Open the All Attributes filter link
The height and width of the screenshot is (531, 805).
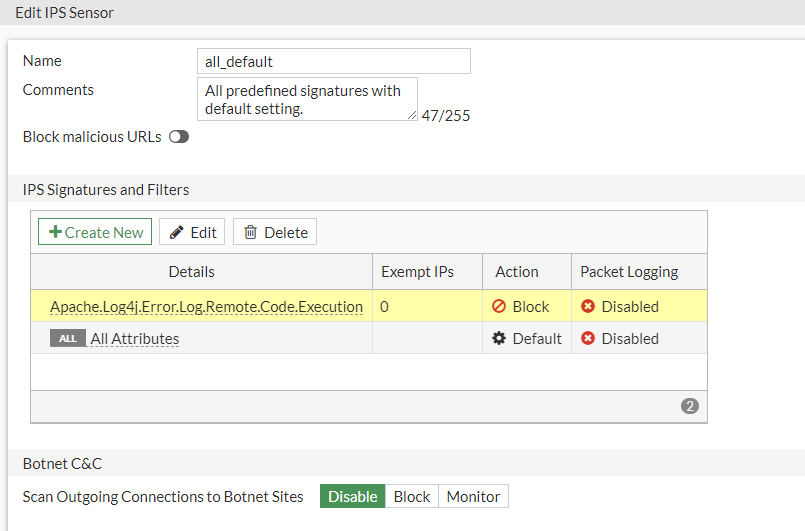coord(135,339)
